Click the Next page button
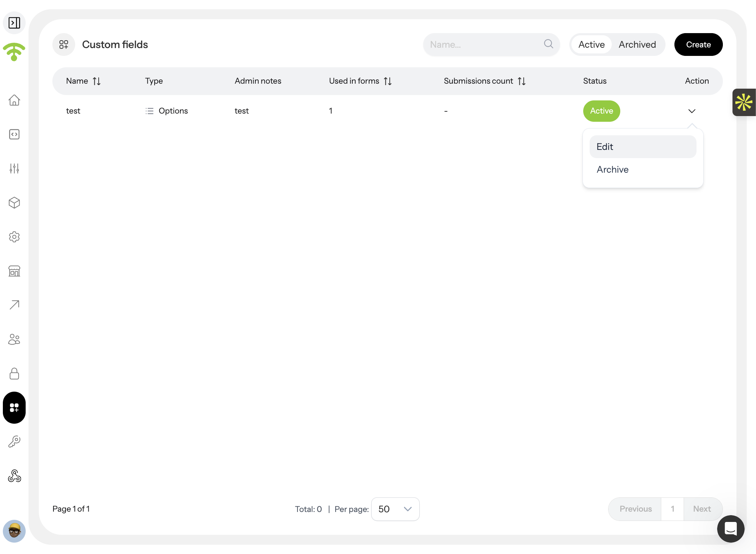The image size is (756, 554). [703, 509]
